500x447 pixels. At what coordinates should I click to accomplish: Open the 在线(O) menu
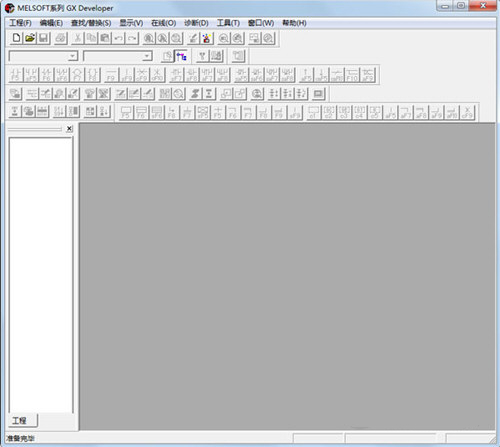point(164,23)
